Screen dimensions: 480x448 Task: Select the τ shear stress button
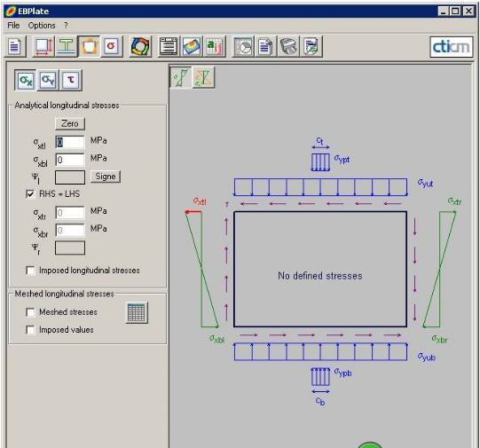(71, 80)
